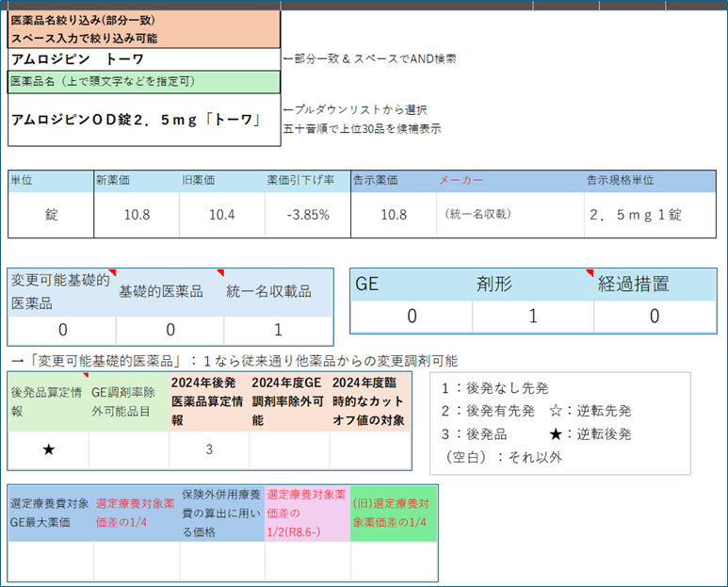
Task: Select the 薬価引下げ率 header cell
Action: pyautogui.click(x=307, y=181)
